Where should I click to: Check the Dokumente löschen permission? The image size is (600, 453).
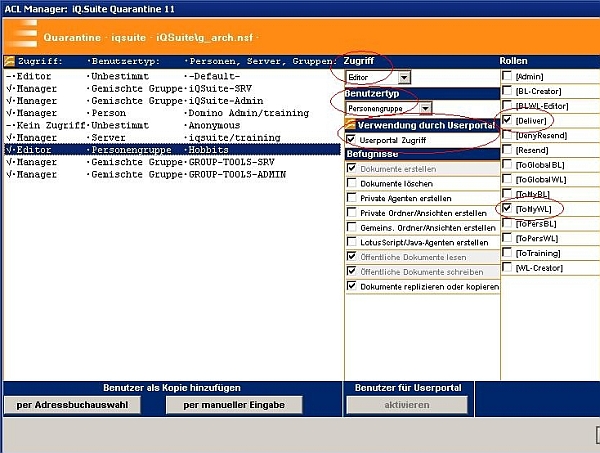point(351,184)
